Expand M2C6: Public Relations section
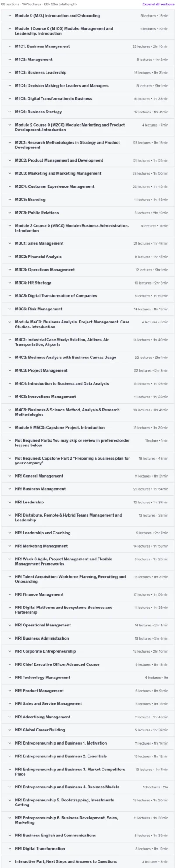 pos(87,213)
